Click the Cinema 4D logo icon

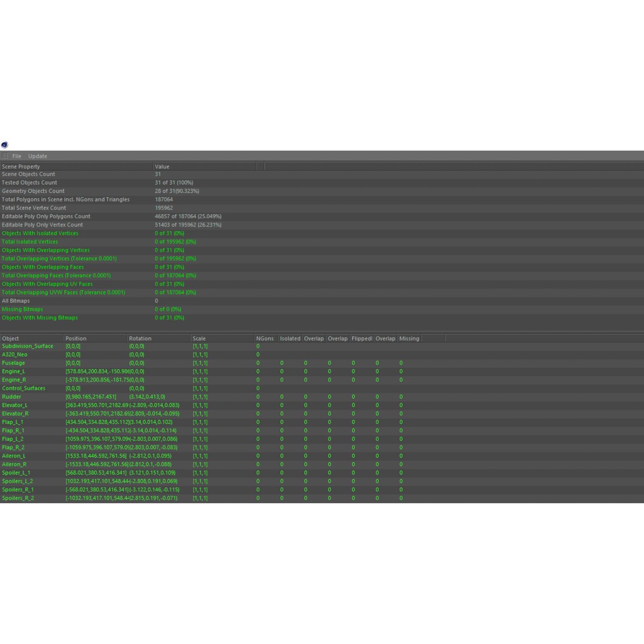click(5, 144)
